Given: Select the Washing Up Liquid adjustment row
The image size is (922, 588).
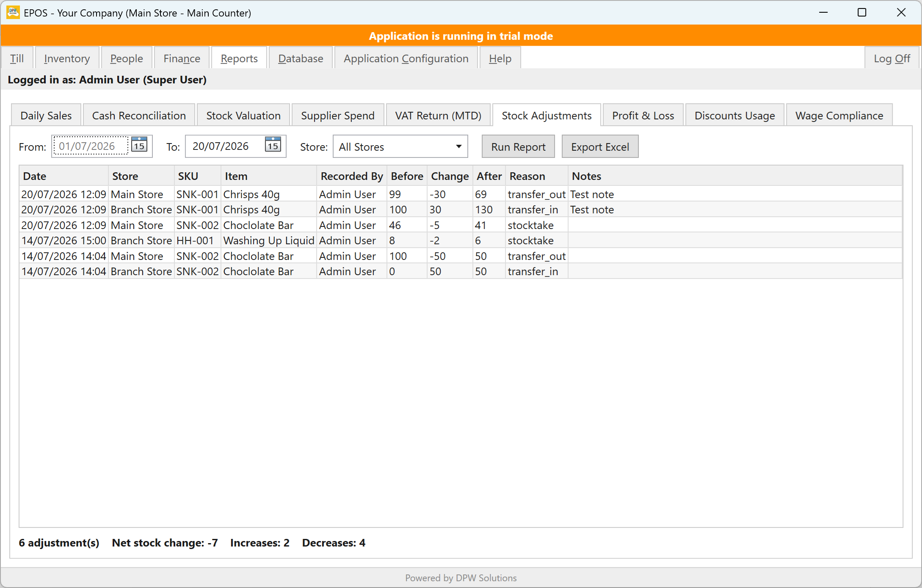Looking at the screenshot, I should 461,240.
